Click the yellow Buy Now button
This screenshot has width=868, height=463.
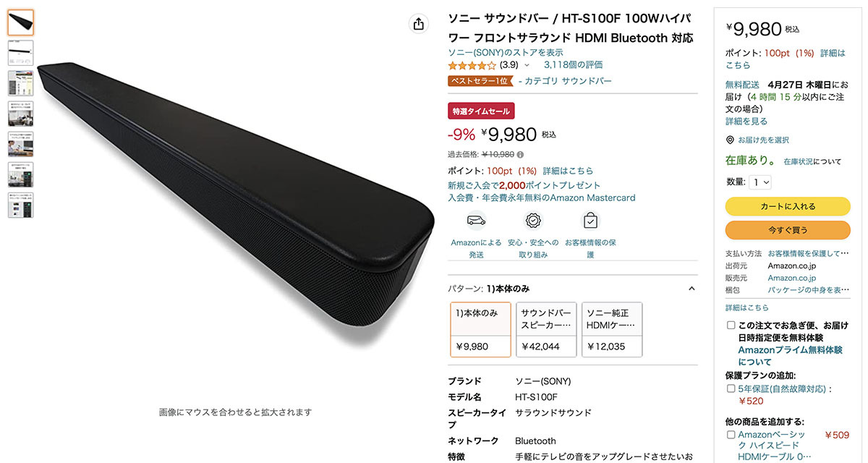pyautogui.click(x=788, y=230)
